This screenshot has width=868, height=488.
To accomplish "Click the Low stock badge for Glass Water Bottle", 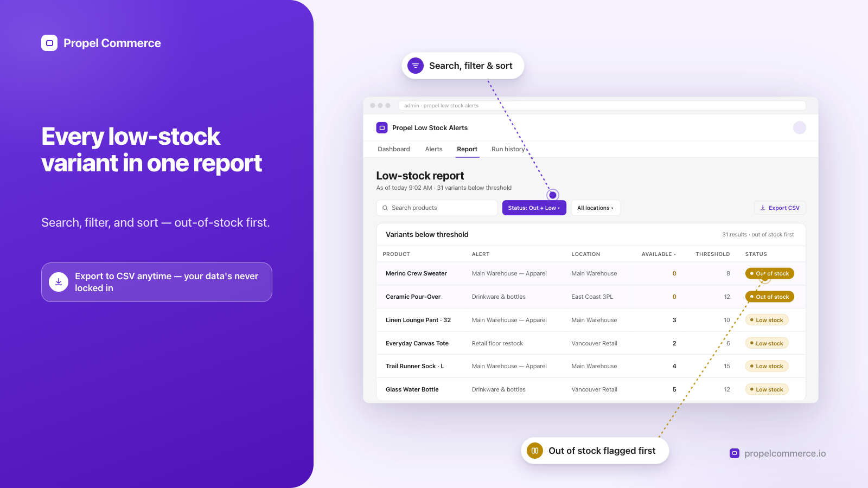I will pyautogui.click(x=767, y=389).
